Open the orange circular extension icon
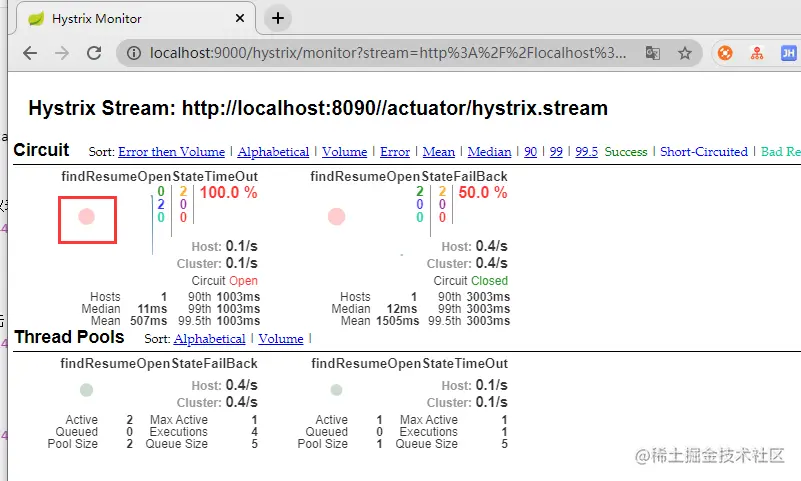Screen dimensions: 801x481 (x=725, y=53)
